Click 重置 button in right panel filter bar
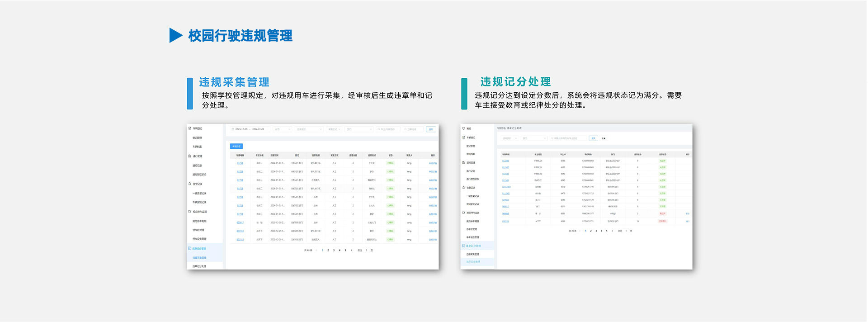Image resolution: width=868 pixels, height=322 pixels. (604, 138)
